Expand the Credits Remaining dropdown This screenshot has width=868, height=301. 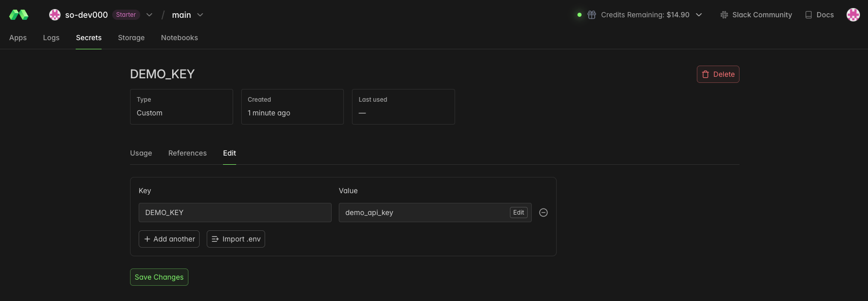pyautogui.click(x=699, y=15)
